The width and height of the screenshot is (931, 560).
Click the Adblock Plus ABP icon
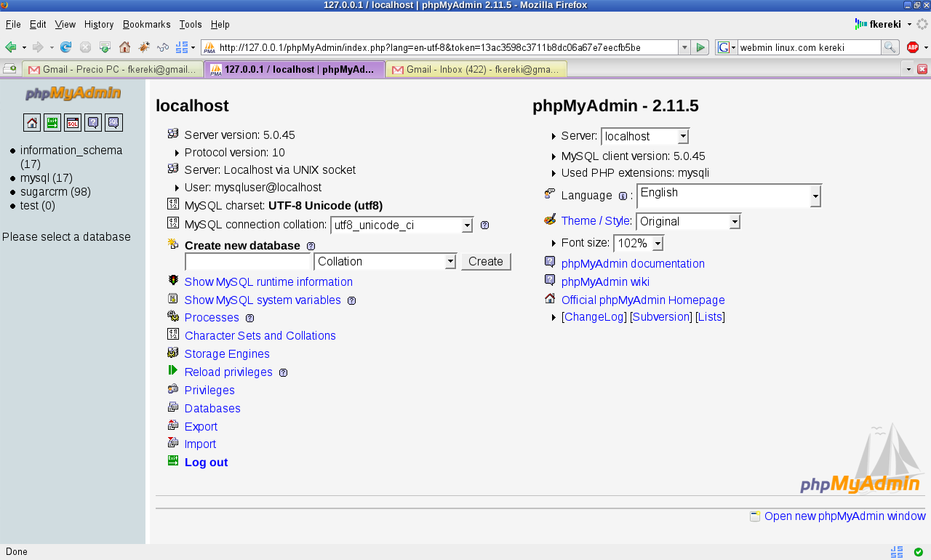(x=913, y=47)
